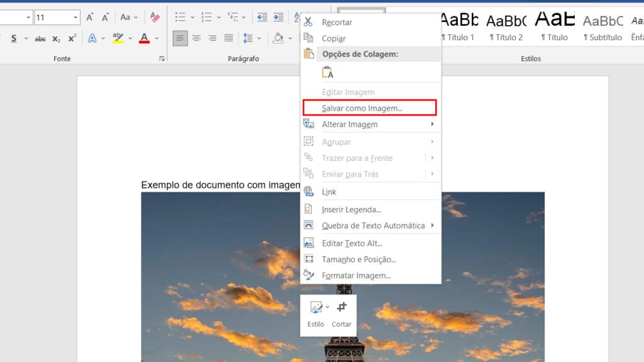The image size is (644, 362).
Task: Expand Quebra de Texto Automática submenu
Action: click(x=370, y=226)
